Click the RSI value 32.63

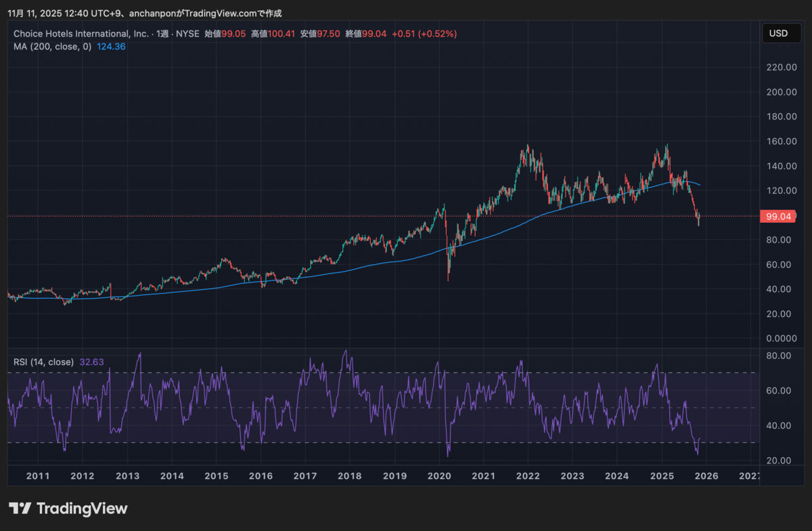[x=91, y=362]
